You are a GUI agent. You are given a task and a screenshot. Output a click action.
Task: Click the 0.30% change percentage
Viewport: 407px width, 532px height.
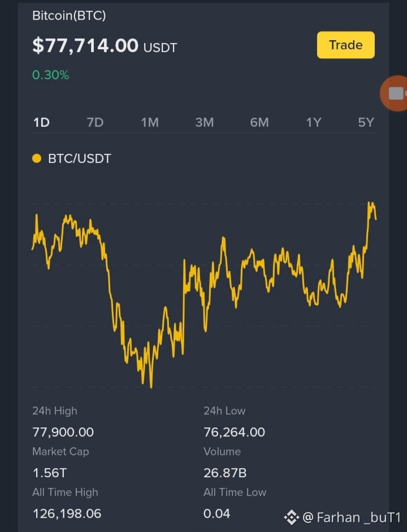[x=50, y=75]
